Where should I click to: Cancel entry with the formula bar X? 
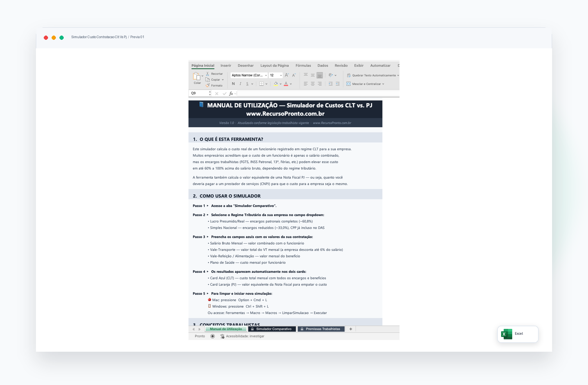point(217,94)
